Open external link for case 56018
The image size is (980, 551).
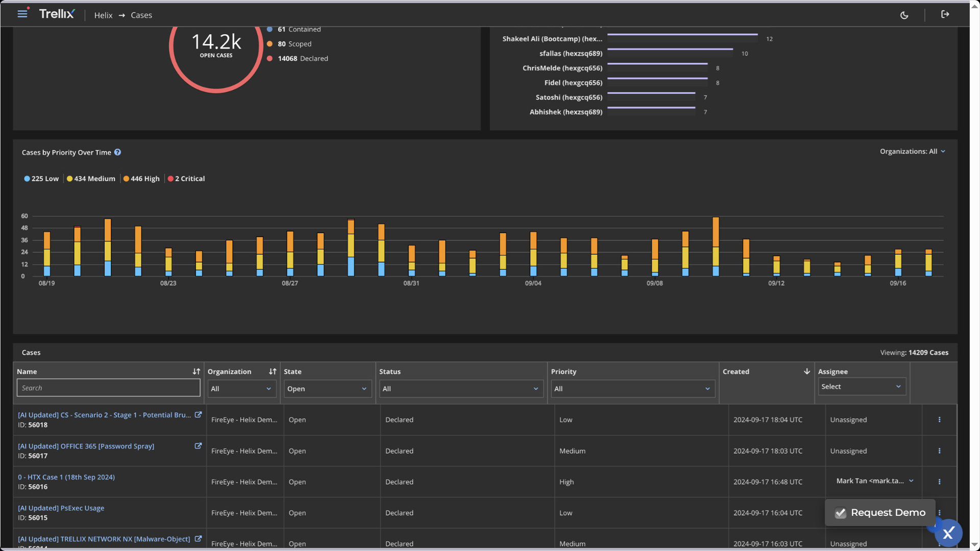coord(198,415)
